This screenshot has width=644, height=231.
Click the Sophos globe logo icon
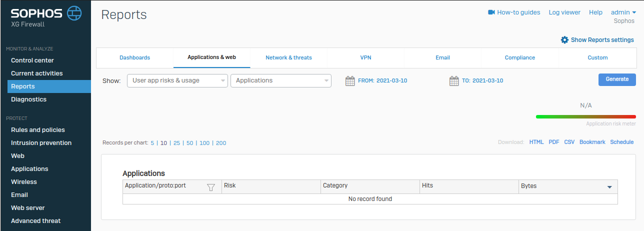[x=74, y=12]
